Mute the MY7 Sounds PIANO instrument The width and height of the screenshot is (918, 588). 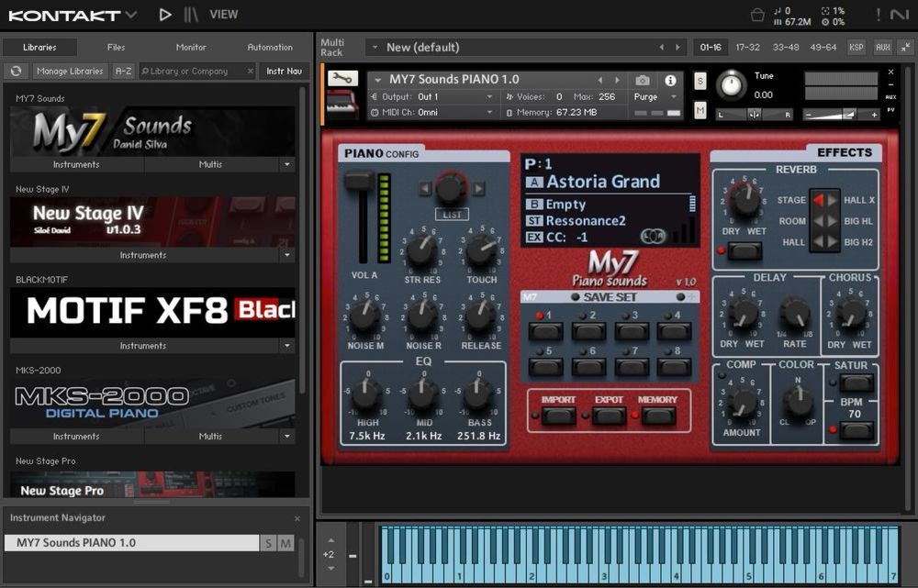[700, 110]
